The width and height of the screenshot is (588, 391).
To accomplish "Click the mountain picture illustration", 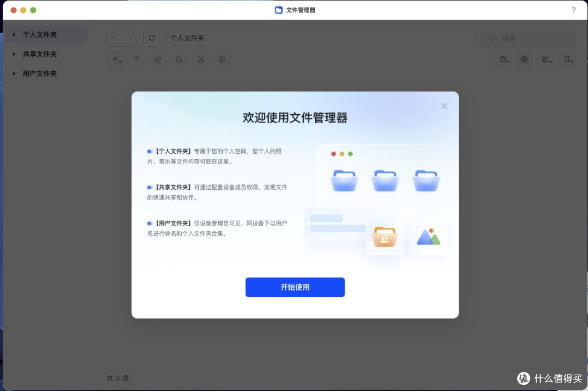I will [428, 237].
